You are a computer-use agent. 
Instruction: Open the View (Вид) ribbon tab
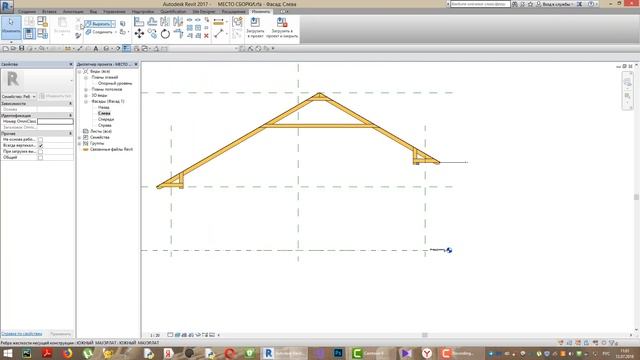[93, 12]
